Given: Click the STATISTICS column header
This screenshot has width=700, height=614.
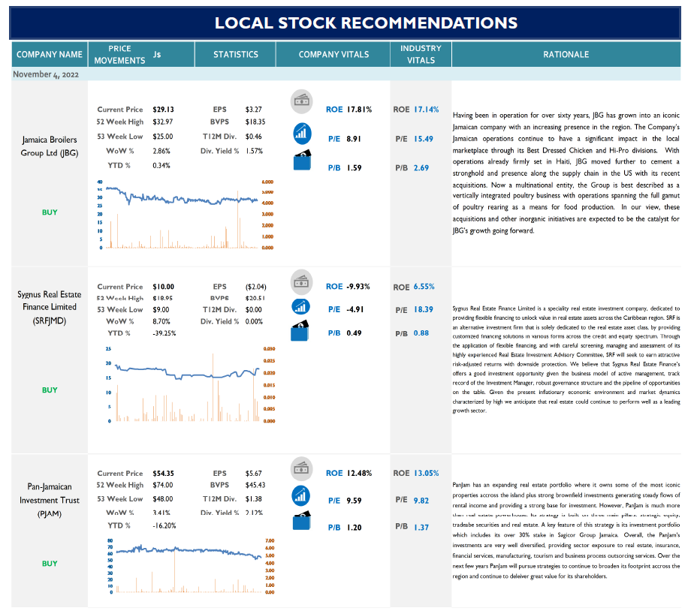Looking at the screenshot, I should coord(236,55).
